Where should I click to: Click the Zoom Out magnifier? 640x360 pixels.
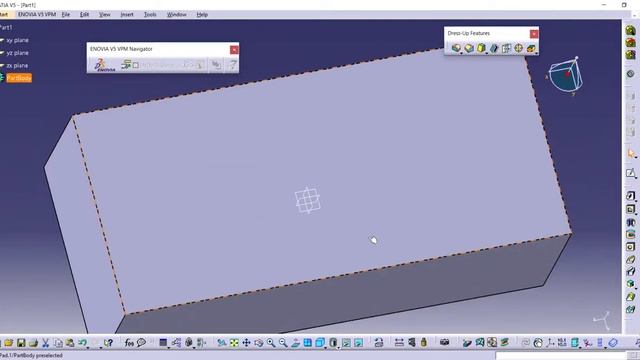coord(283,343)
